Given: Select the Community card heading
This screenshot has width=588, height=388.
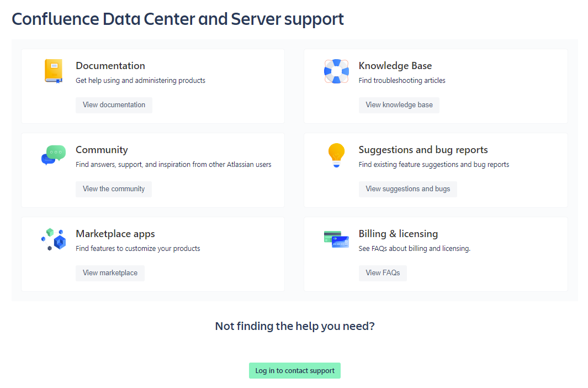Looking at the screenshot, I should [102, 150].
